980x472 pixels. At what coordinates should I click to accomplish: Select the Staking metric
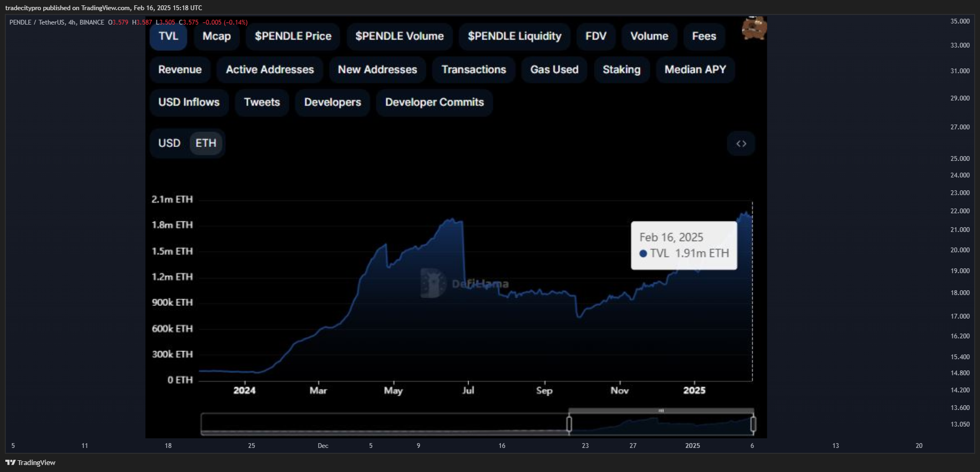coord(622,69)
